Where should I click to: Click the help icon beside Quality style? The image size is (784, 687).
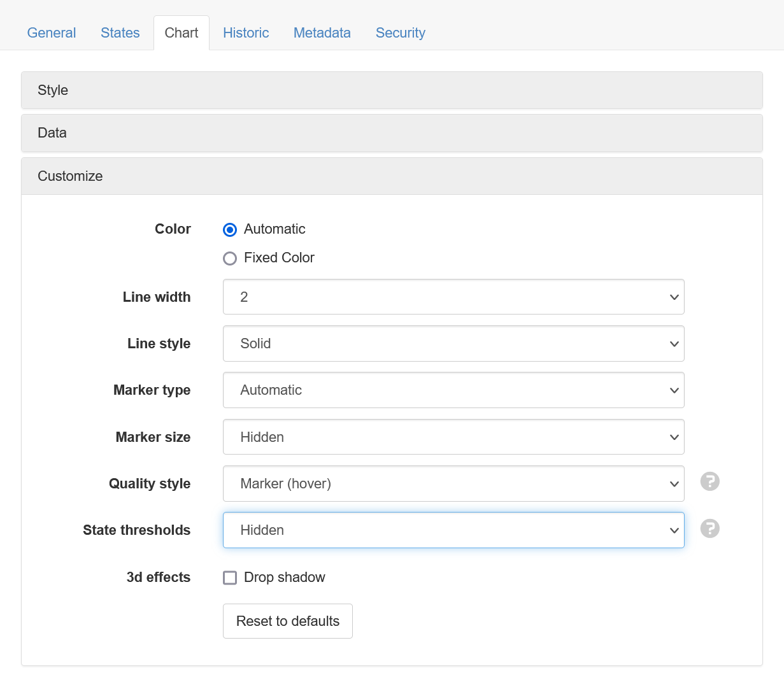[x=709, y=482]
